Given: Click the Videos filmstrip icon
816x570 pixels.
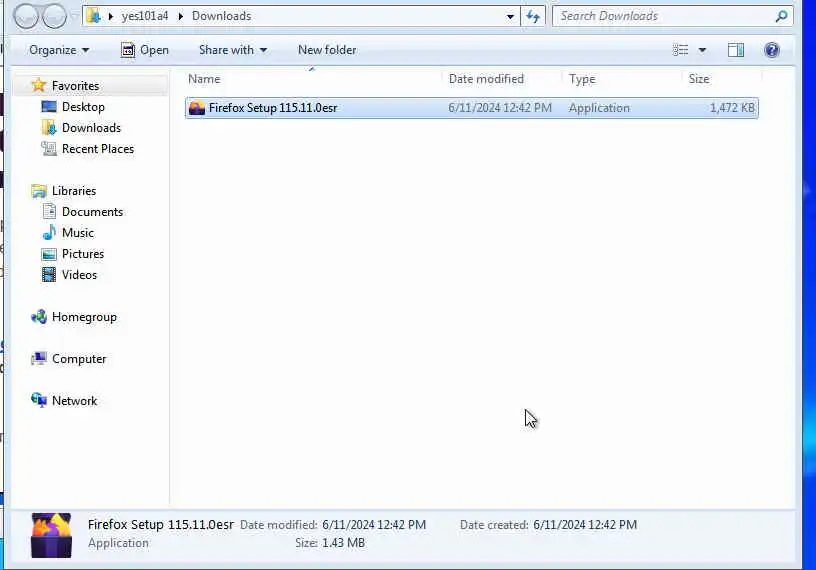Looking at the screenshot, I should coord(49,274).
